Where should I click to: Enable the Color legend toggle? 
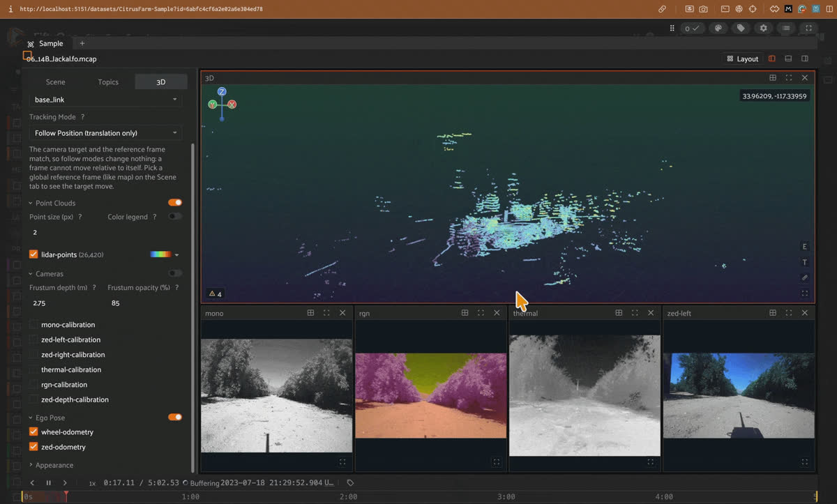tap(175, 217)
